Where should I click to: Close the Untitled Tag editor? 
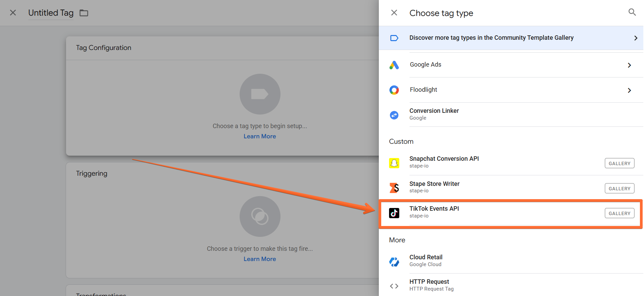click(13, 13)
